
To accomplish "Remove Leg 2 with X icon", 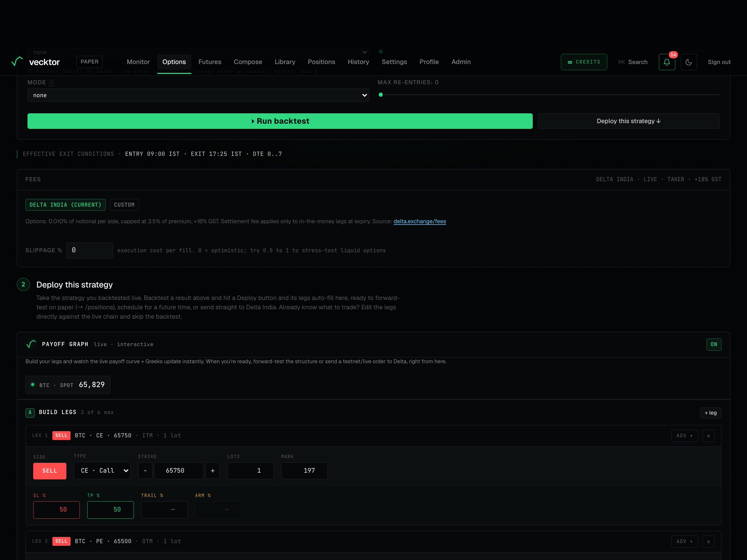I will point(708,541).
